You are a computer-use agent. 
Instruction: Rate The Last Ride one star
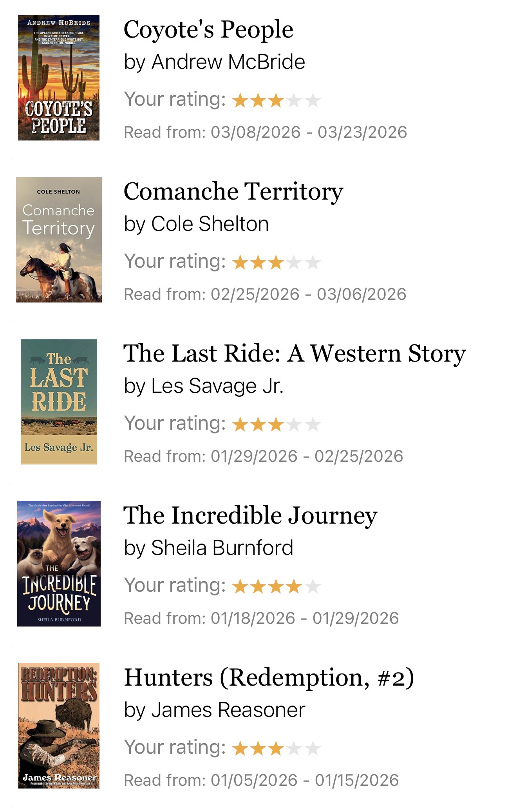[239, 425]
